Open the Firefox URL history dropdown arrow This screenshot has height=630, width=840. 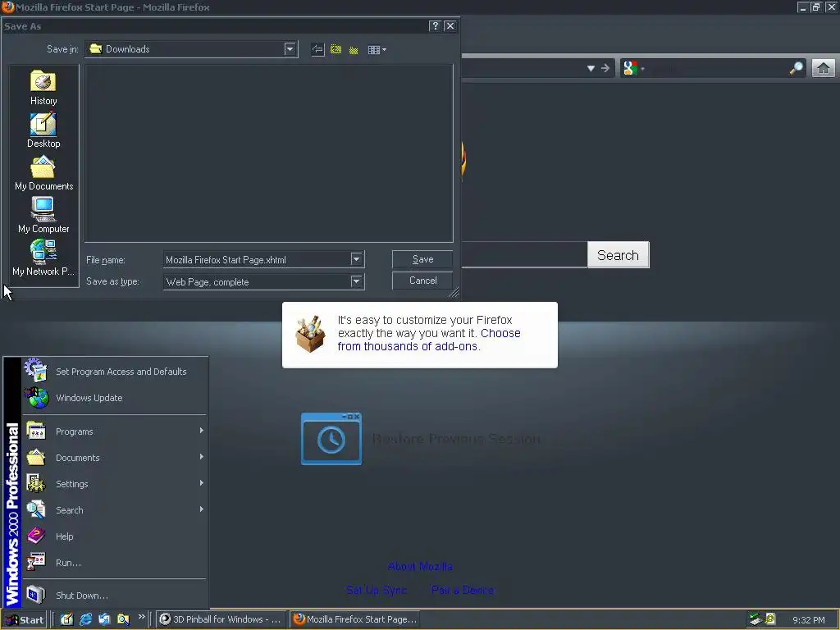pos(591,68)
